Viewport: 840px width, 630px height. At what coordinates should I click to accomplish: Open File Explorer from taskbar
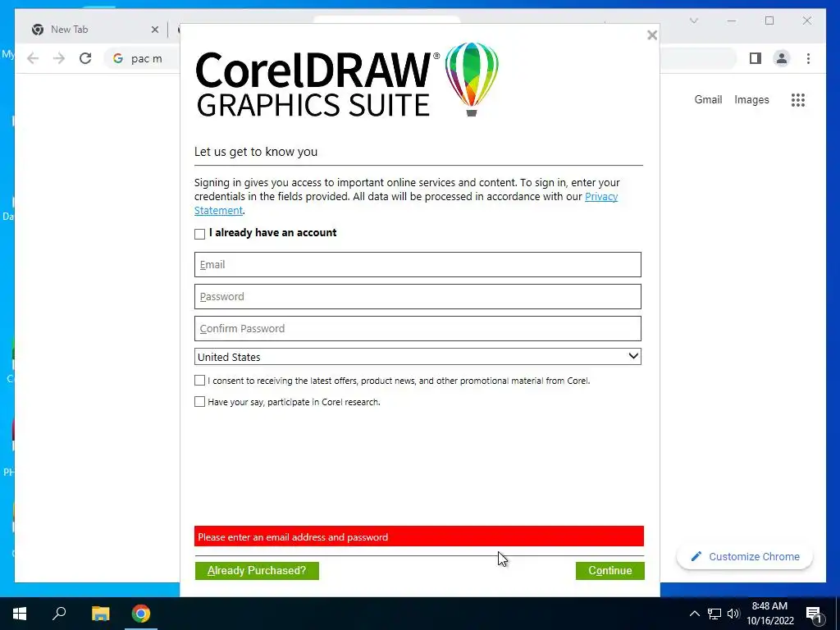click(100, 614)
